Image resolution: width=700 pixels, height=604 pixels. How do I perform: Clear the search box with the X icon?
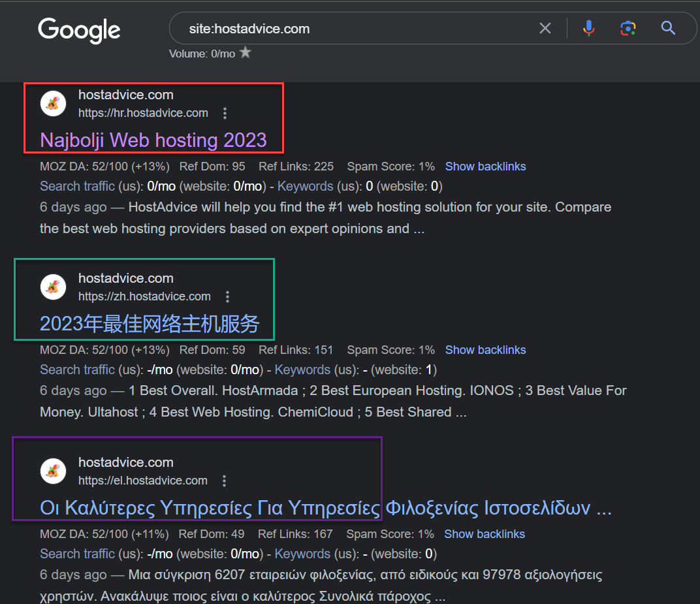click(545, 28)
